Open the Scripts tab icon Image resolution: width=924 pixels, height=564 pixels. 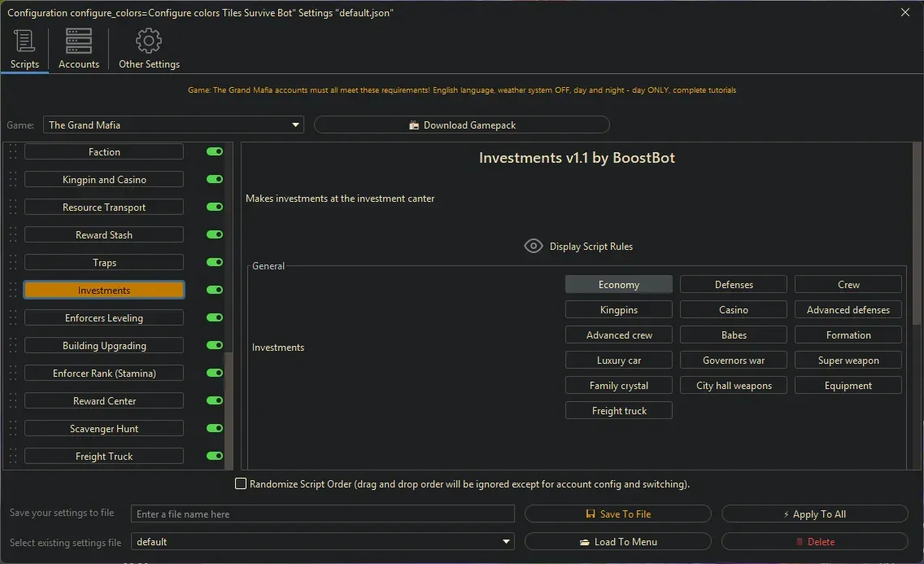[x=24, y=42]
